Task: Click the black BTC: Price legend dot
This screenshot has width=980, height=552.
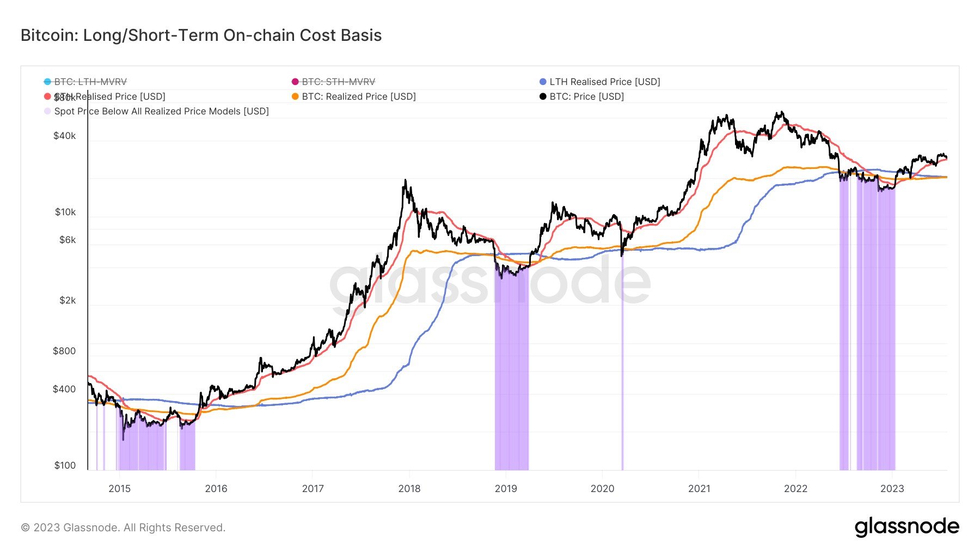Action: tap(543, 96)
